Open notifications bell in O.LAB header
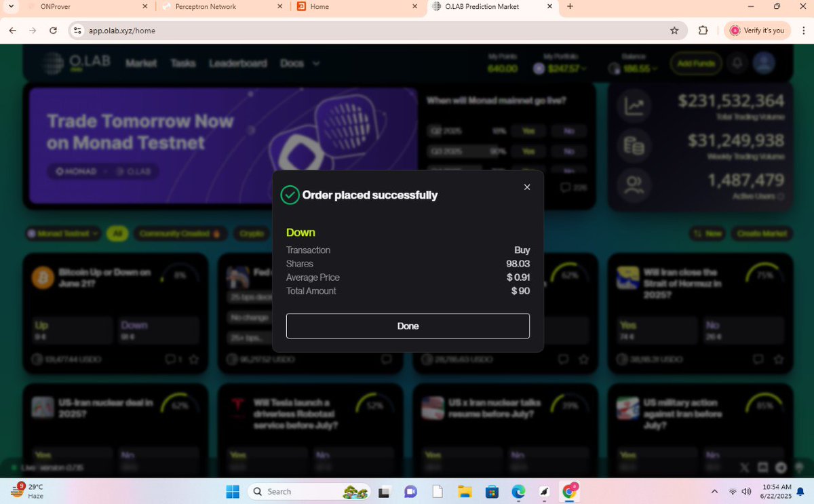This screenshot has width=814, height=504. (737, 63)
